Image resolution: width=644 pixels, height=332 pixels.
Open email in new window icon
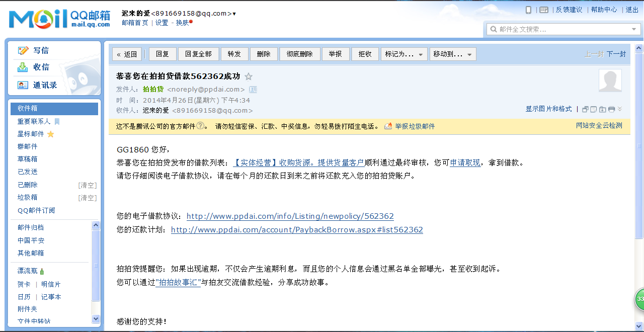[585, 109]
